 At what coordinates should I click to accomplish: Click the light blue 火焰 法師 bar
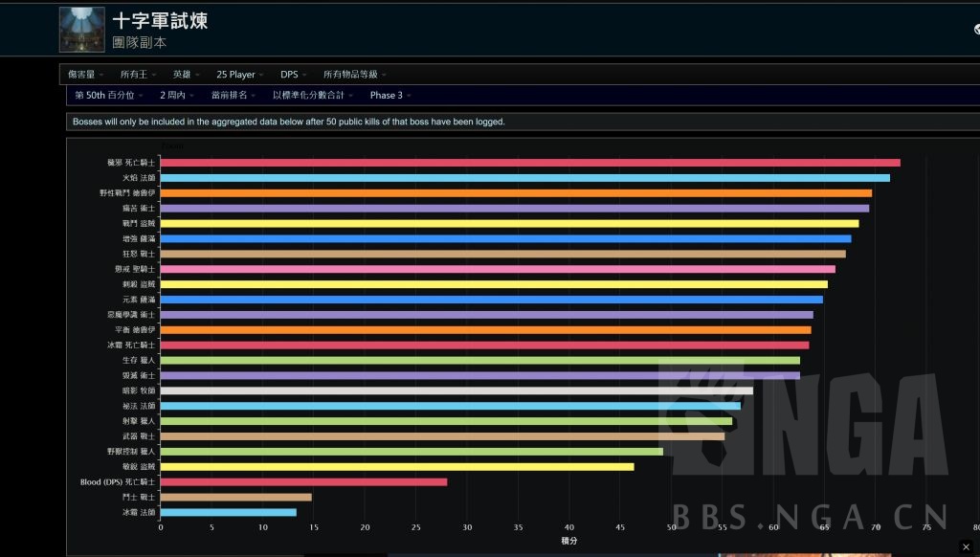(x=524, y=178)
